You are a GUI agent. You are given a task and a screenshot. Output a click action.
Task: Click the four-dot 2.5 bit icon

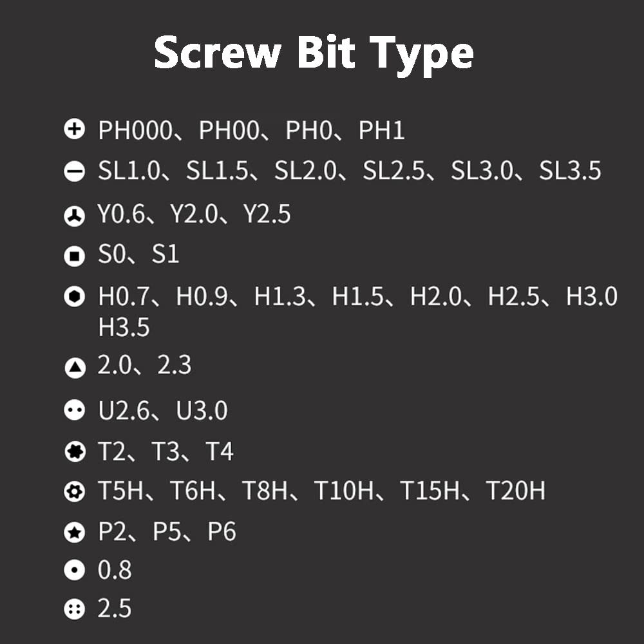75,609
